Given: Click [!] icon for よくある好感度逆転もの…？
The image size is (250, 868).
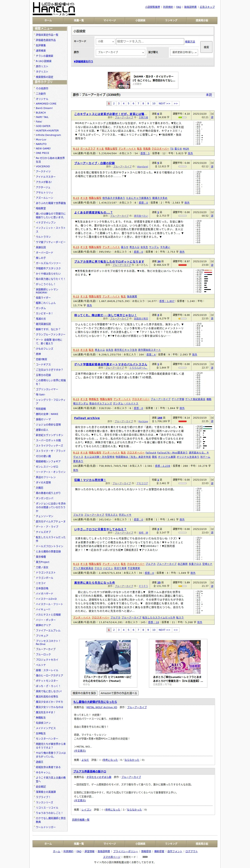Looking at the screenshot, I should [212, 212].
